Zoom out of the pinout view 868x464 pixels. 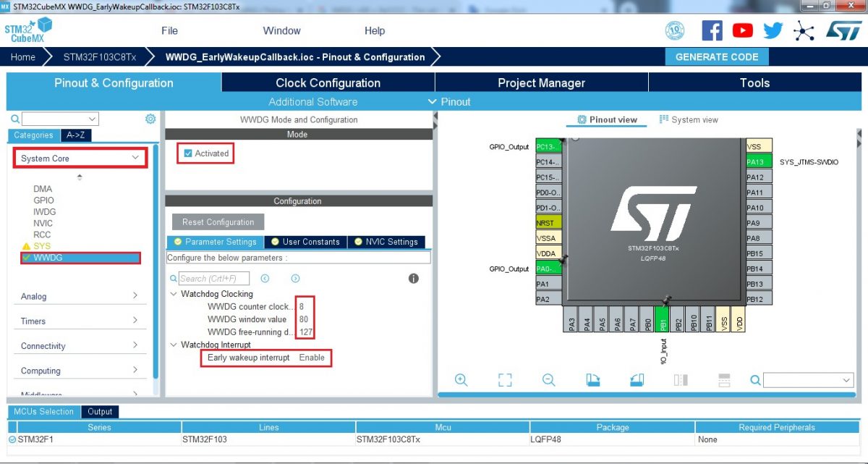click(x=548, y=380)
